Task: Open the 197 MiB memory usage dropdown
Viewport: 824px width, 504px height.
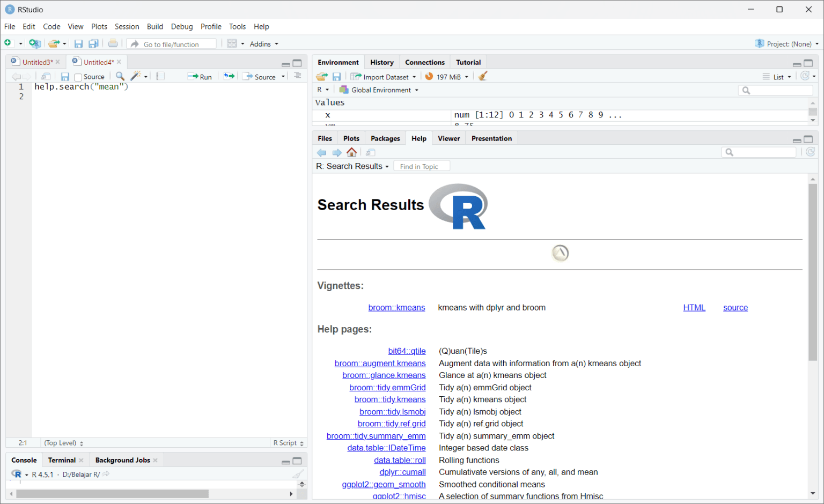Action: coord(447,77)
